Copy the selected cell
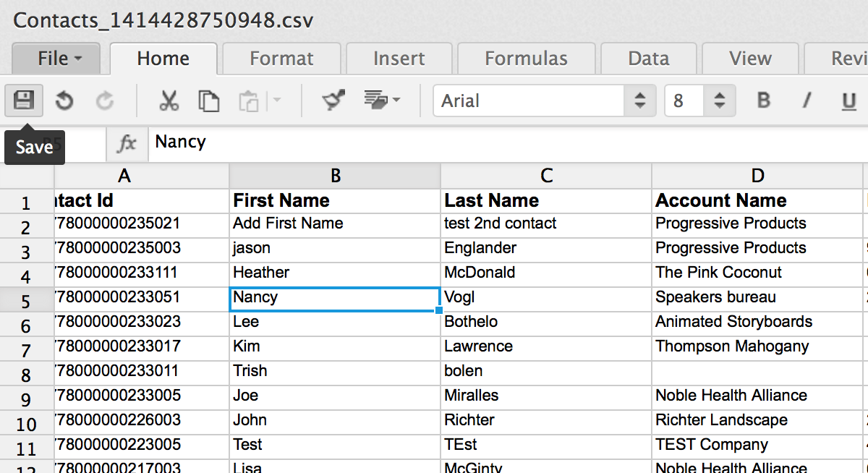This screenshot has width=868, height=473. pos(209,101)
